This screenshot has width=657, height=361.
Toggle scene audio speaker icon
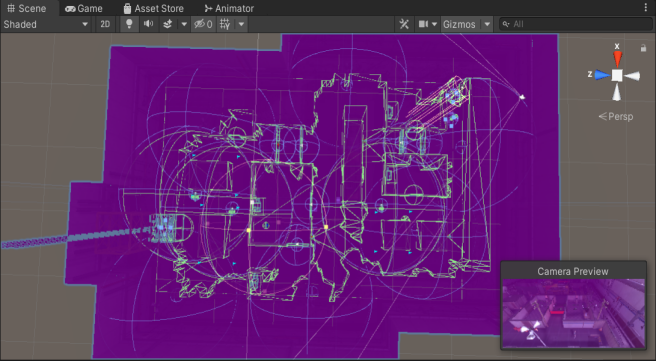click(148, 24)
